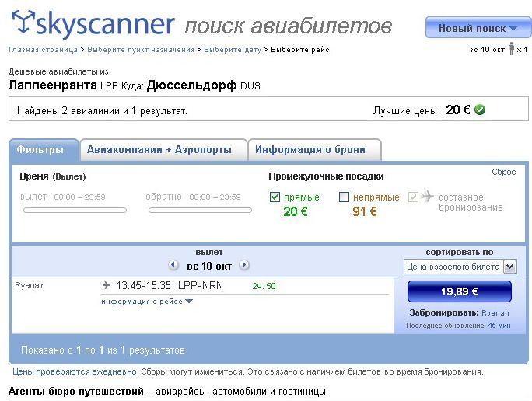532x401 pixels.
Task: Click Найдены 2 авиалинии и 1 результат text
Action: (102, 111)
